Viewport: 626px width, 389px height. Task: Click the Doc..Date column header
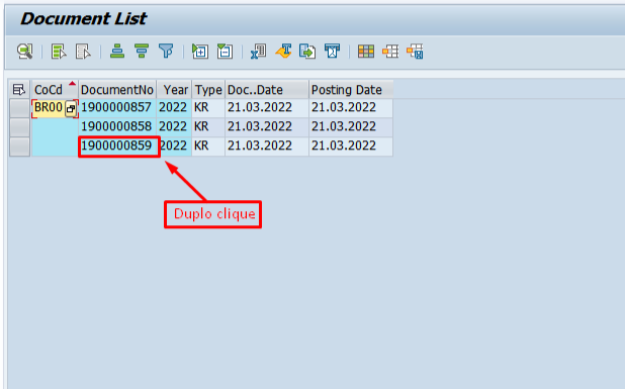(x=267, y=89)
